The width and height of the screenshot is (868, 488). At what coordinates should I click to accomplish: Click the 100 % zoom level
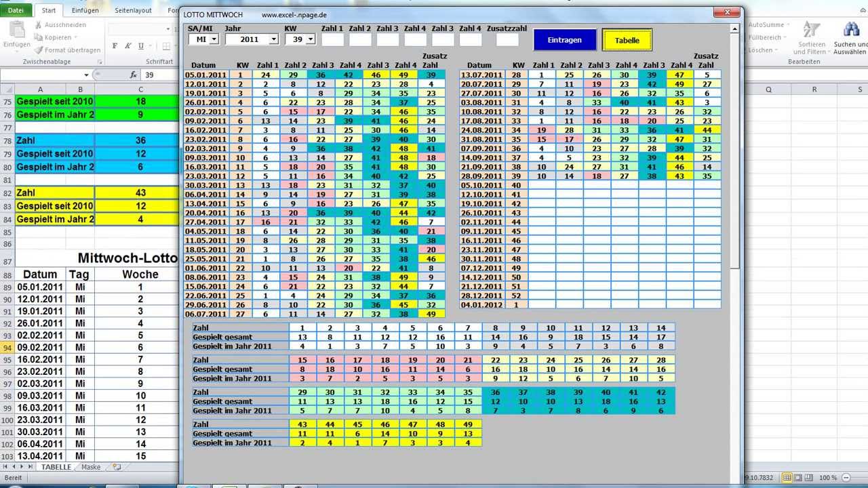tap(827, 478)
